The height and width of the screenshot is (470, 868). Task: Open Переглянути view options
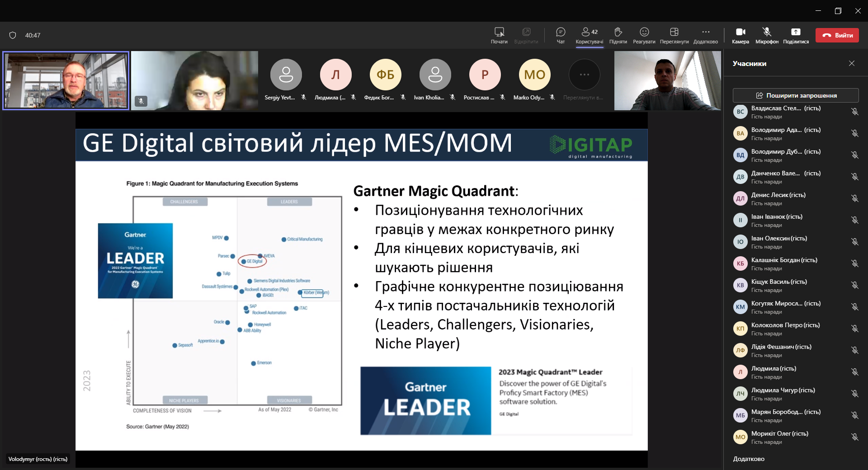pyautogui.click(x=674, y=35)
